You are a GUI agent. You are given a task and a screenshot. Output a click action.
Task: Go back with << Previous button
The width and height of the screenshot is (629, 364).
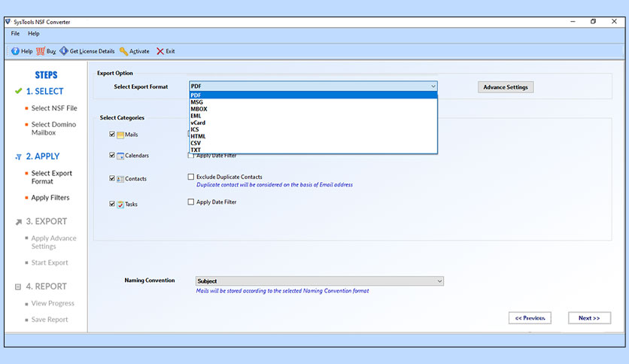[530, 318]
